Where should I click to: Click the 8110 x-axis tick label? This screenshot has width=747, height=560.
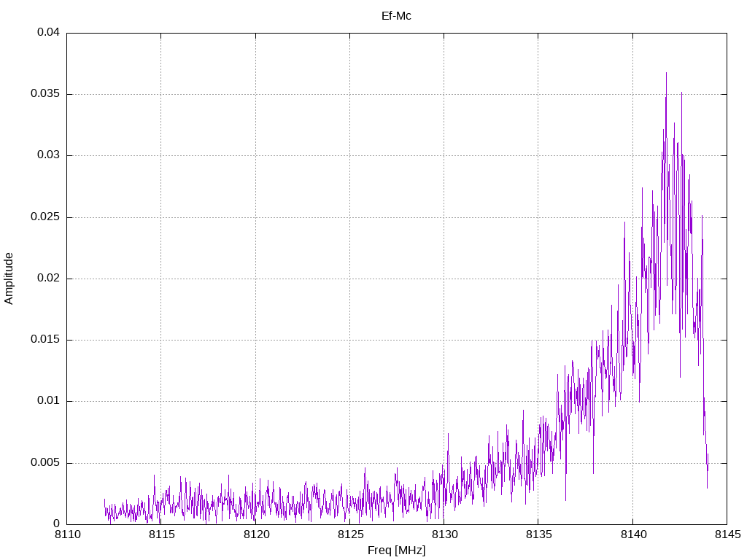[x=67, y=535]
